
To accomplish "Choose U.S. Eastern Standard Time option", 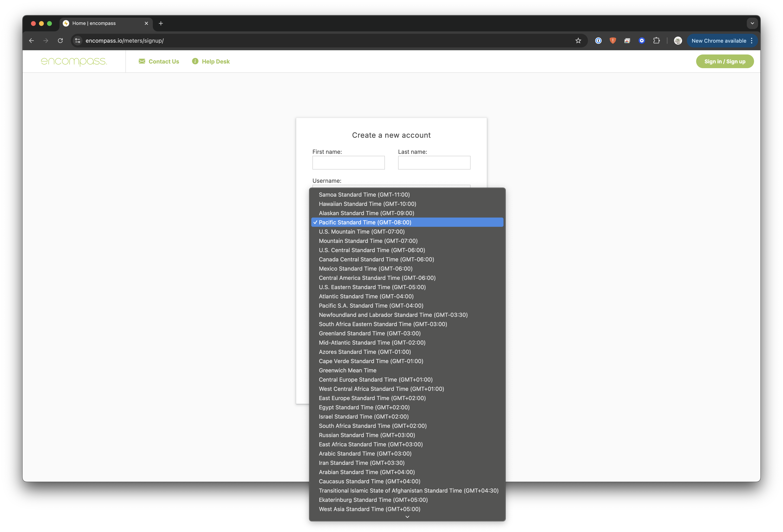I will (x=372, y=287).
